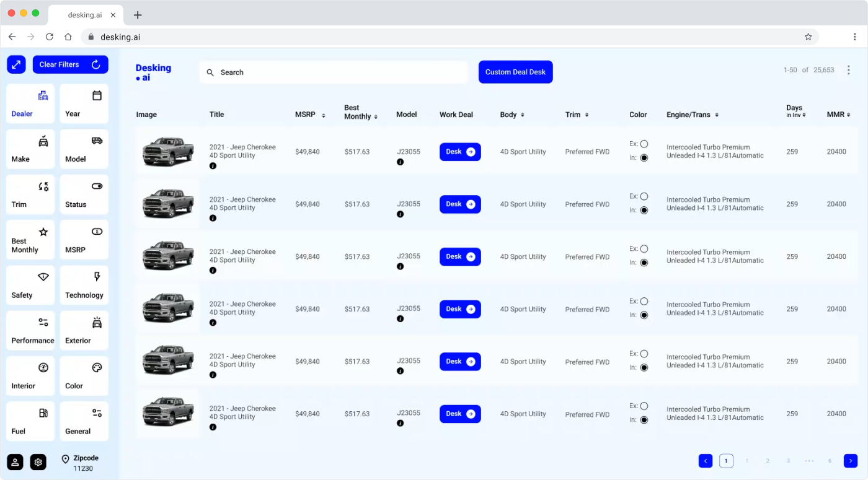This screenshot has height=480, width=868.
Task: Click the Custom Deal Desk button
Action: [515, 72]
